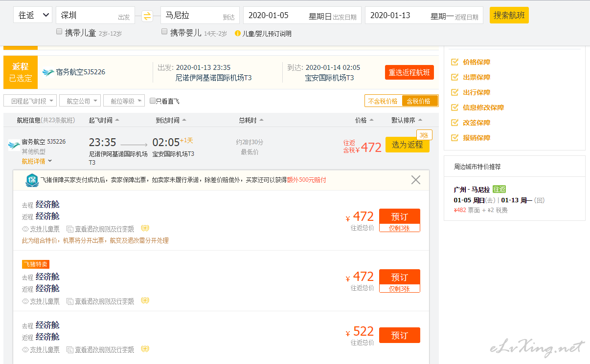The image size is (590, 364).
Task: Click 改签保障 guarantee link
Action: (477, 123)
